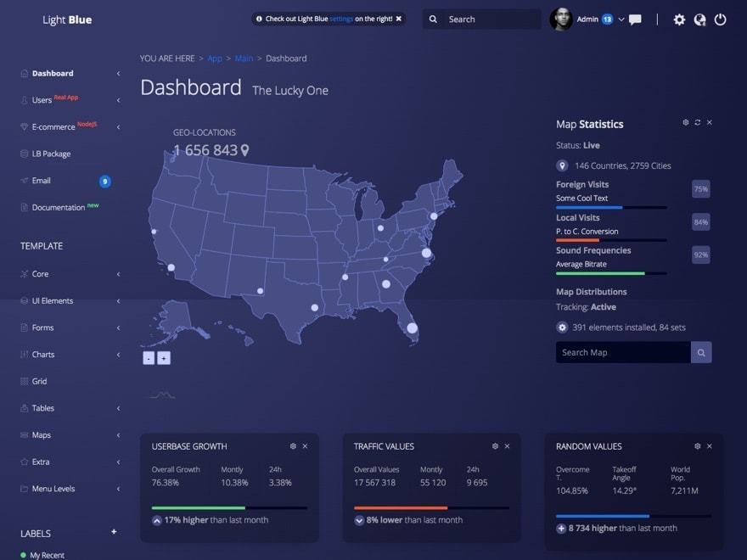747x560 pixels.
Task: Open Map Statistics widget settings gear
Action: coord(686,123)
